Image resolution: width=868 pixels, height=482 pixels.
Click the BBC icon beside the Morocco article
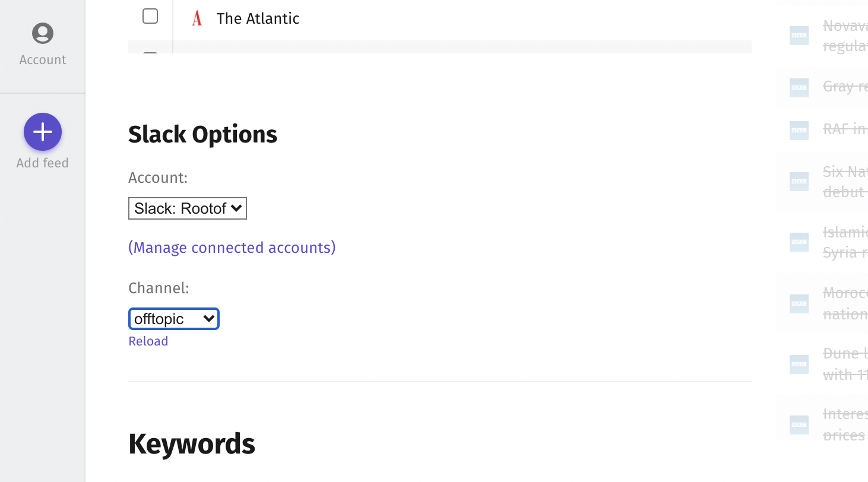coord(799,303)
